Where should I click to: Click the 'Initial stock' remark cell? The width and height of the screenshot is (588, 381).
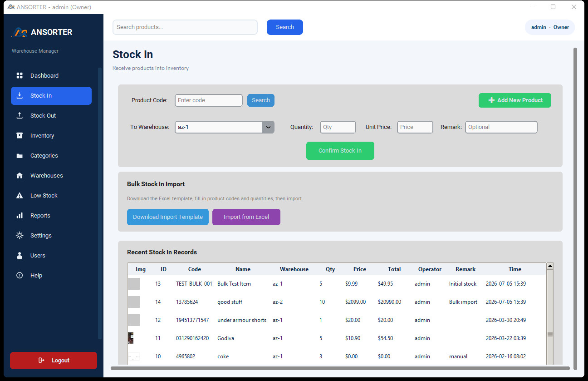click(x=463, y=284)
